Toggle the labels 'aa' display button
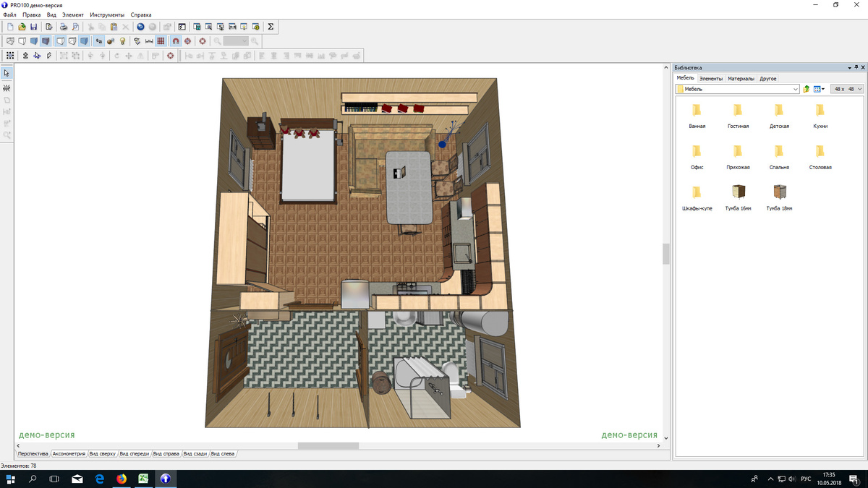 99,41
